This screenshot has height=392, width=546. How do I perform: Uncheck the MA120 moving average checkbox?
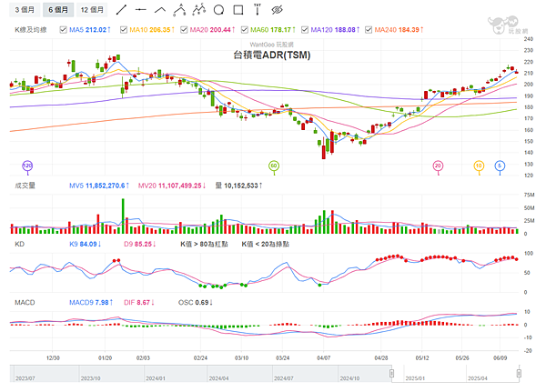point(305,30)
